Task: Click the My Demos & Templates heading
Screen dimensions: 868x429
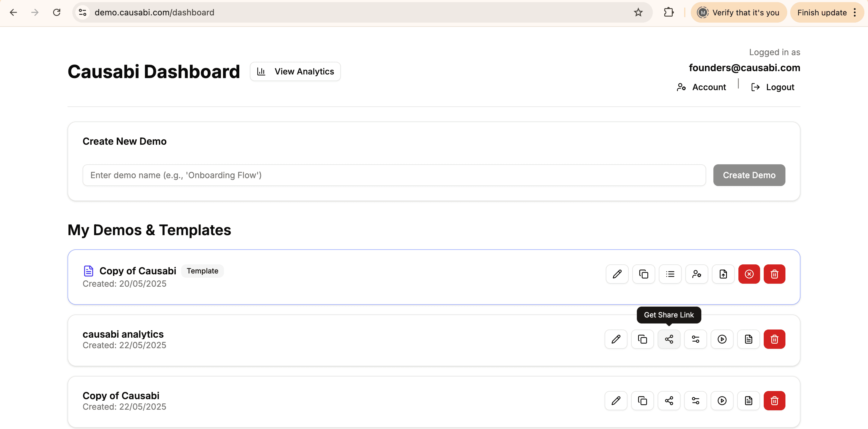Action: coord(149,230)
